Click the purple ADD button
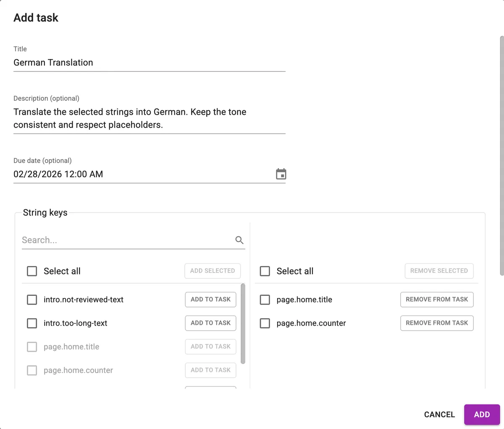The image size is (504, 429). 482,414
